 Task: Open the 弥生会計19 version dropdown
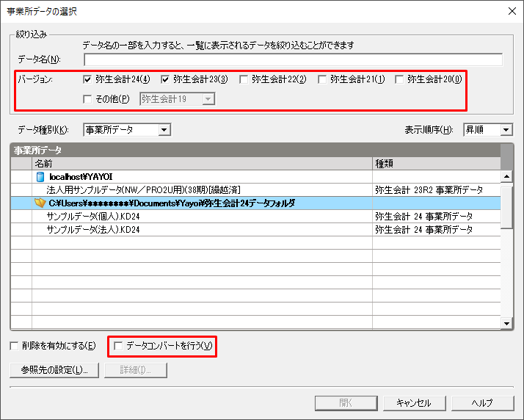click(208, 99)
